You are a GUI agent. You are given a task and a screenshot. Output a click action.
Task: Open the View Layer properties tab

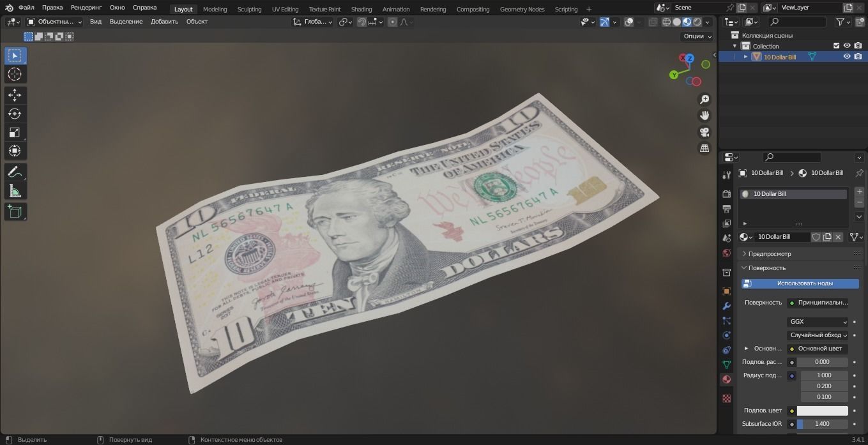[x=726, y=223]
